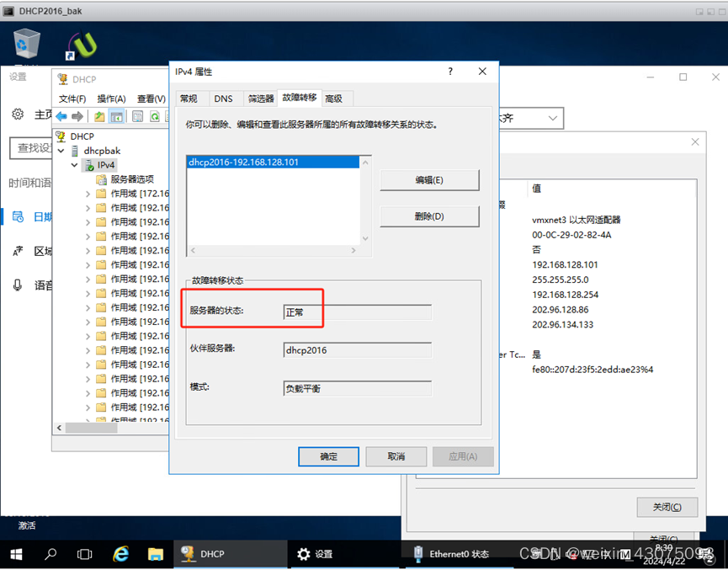Click the Up One Level folder toolbar icon
The width and height of the screenshot is (728, 570).
pos(99,116)
